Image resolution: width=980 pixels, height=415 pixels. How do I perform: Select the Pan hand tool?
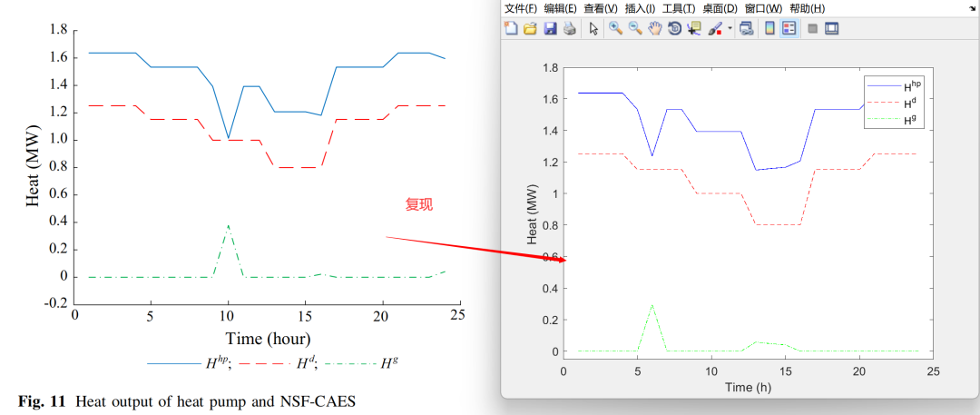[655, 28]
